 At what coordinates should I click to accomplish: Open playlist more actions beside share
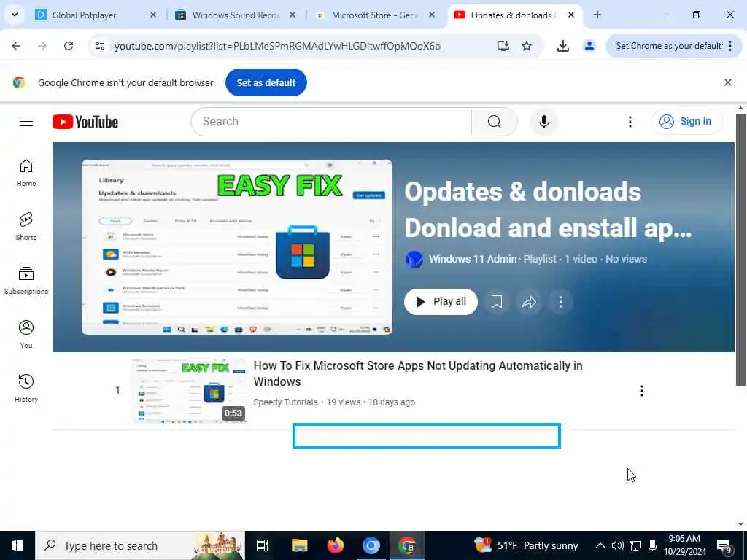[x=561, y=301]
